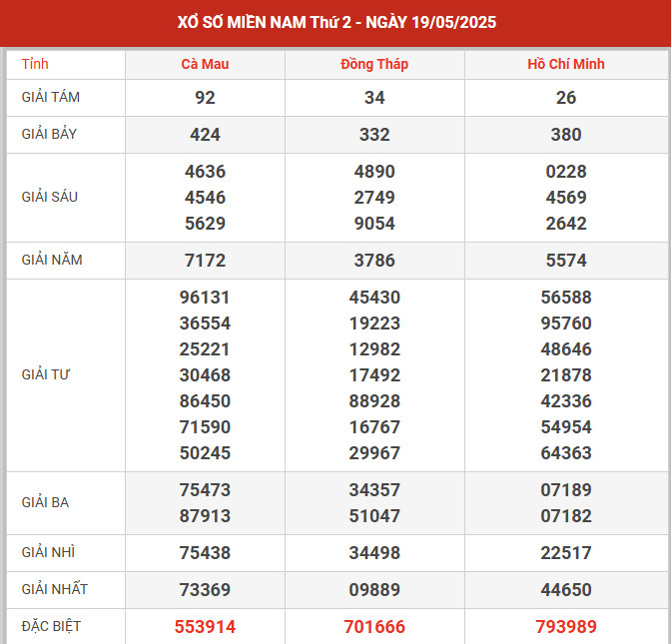671x644 pixels.
Task: Click giải tư number 95760
Action: pyautogui.click(x=566, y=323)
